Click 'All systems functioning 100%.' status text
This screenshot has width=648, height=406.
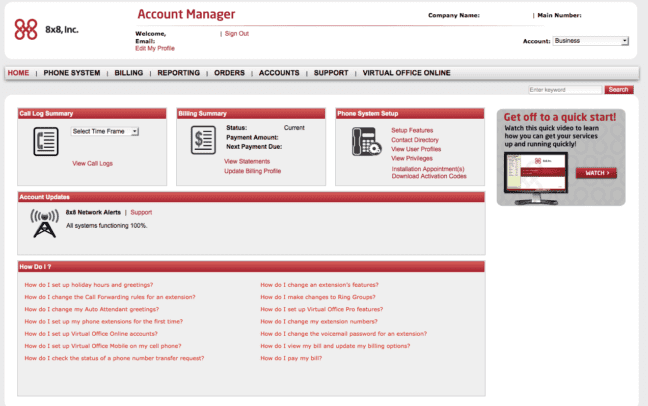point(107,225)
